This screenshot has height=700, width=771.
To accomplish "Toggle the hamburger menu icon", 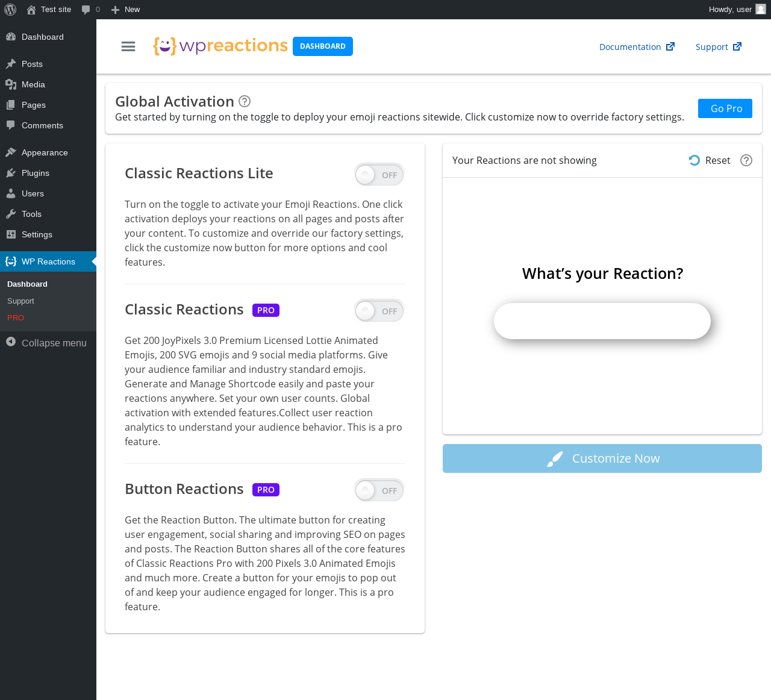I will tap(128, 46).
